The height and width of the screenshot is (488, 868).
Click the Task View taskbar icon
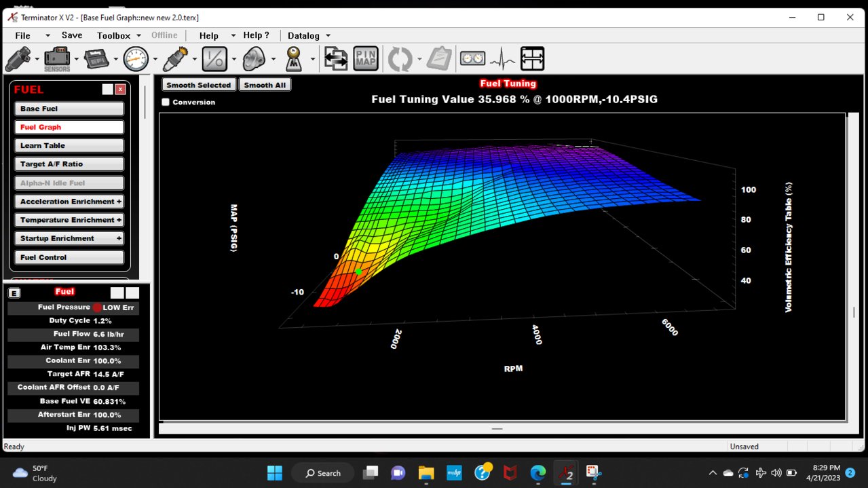coord(370,472)
